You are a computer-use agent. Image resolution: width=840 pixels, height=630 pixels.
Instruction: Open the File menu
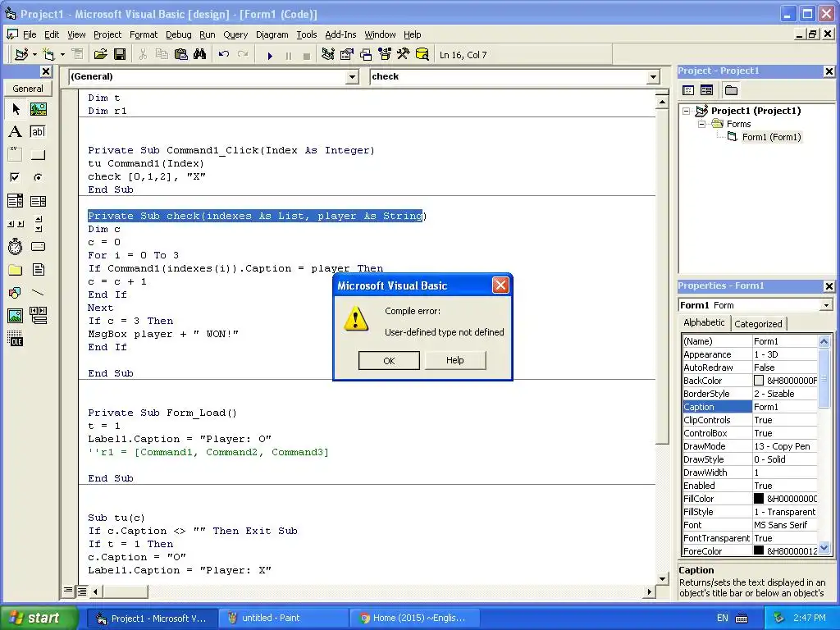30,34
